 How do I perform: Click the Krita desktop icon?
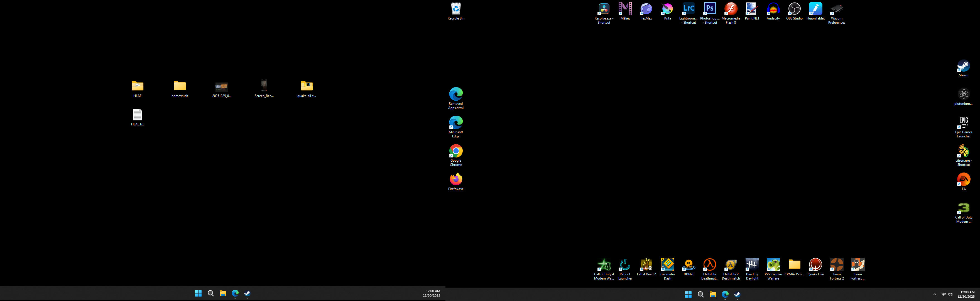(x=667, y=9)
